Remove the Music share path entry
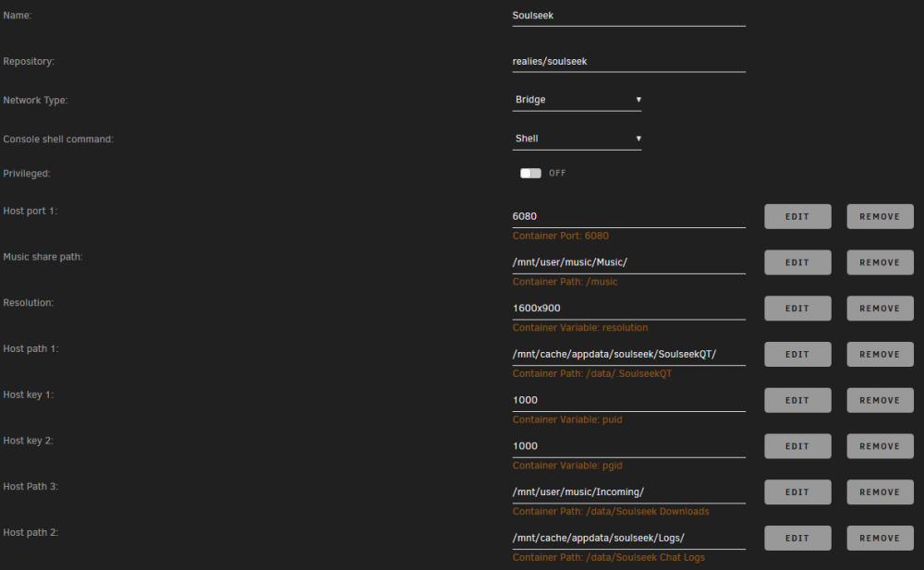The width and height of the screenshot is (924, 570). pyautogui.click(x=881, y=262)
